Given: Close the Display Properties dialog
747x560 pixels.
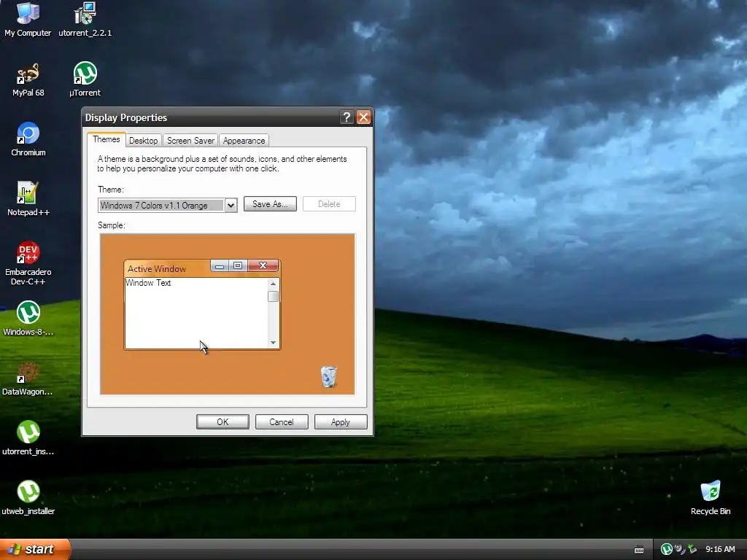Looking at the screenshot, I should [363, 117].
